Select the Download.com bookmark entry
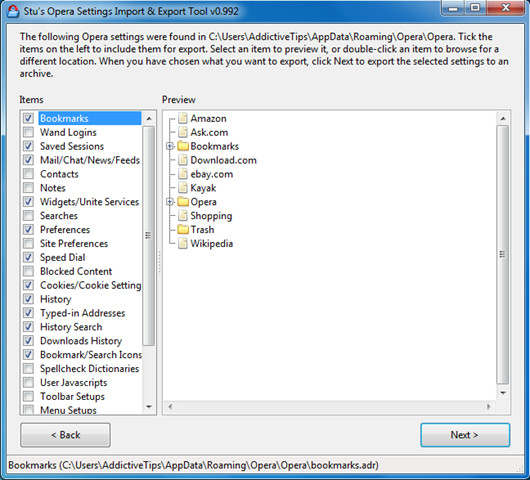 coord(223,160)
